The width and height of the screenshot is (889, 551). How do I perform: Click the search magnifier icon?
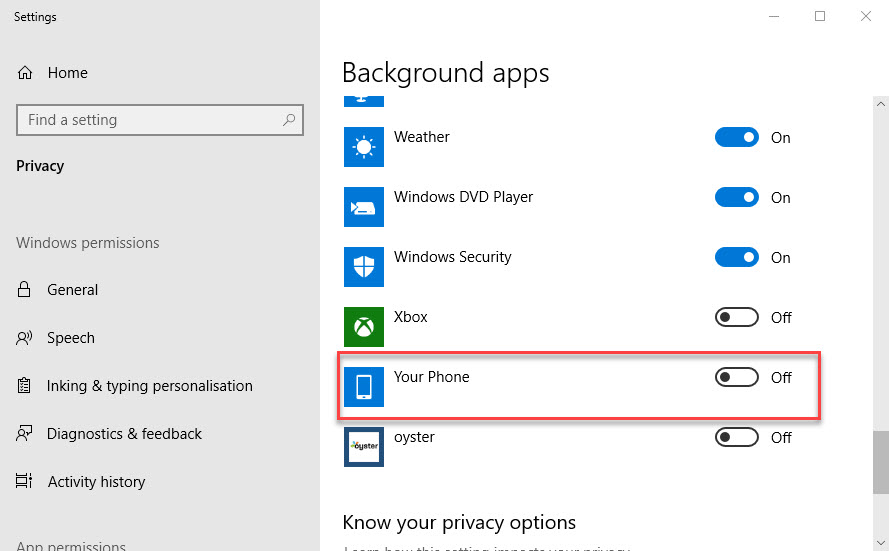click(289, 120)
